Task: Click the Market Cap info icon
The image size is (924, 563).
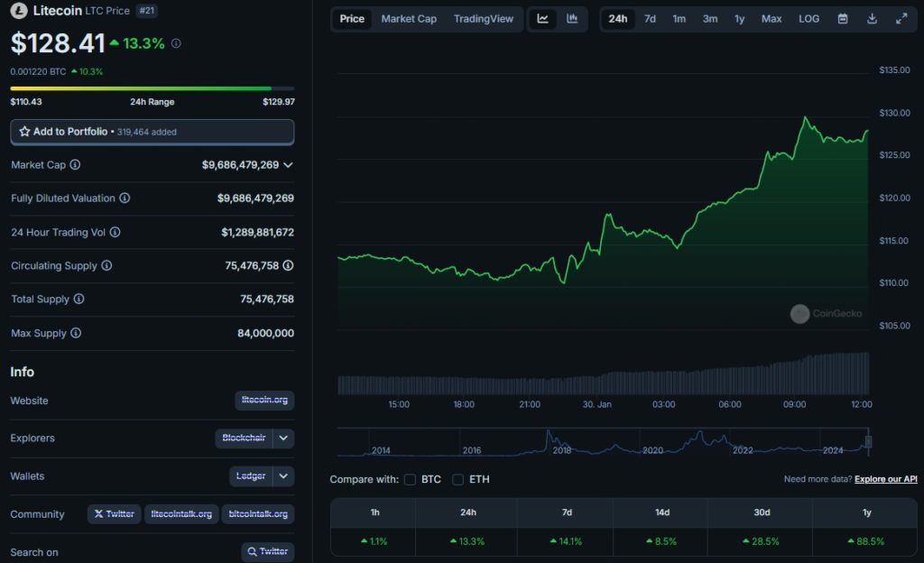Action: [73, 165]
